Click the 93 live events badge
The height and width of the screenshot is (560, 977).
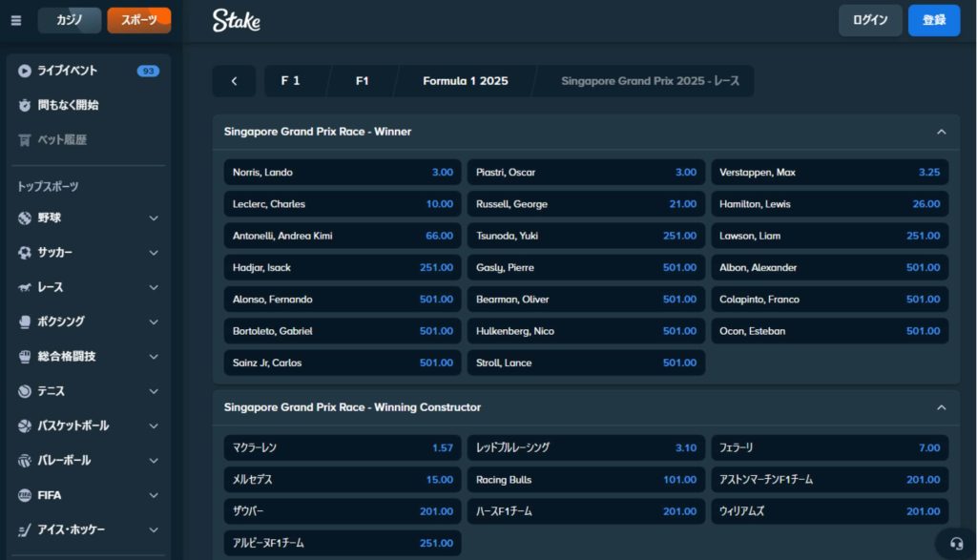(148, 71)
